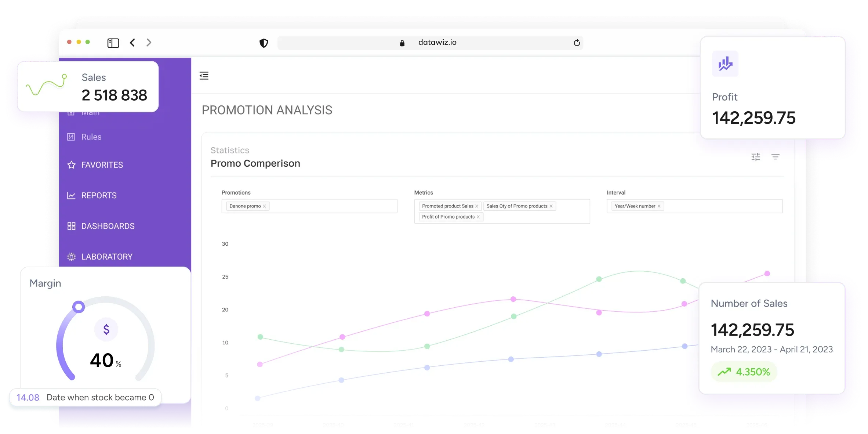Click the Profit card chart icon
The width and height of the screenshot is (868, 434).
[725, 64]
